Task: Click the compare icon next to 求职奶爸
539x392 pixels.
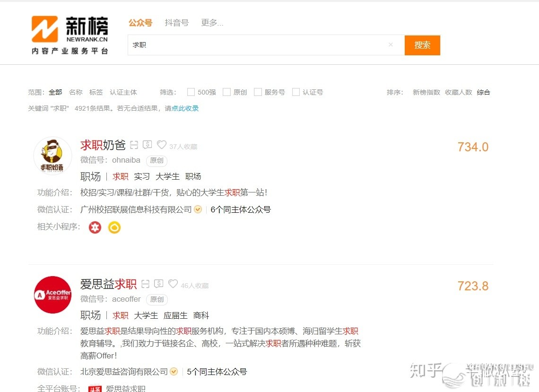Action: (134, 145)
